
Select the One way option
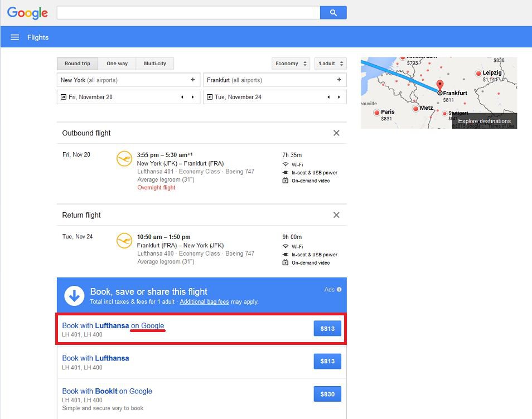(x=117, y=64)
